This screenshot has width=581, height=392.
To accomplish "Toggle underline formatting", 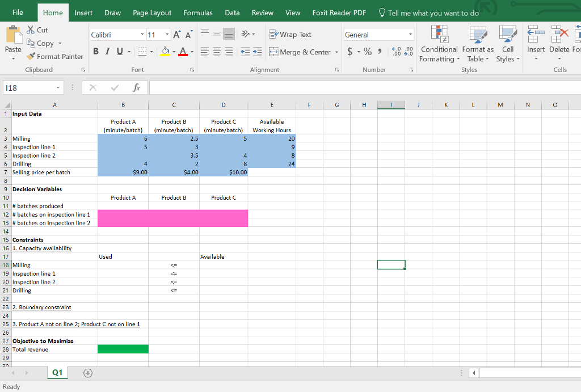I will [x=120, y=52].
